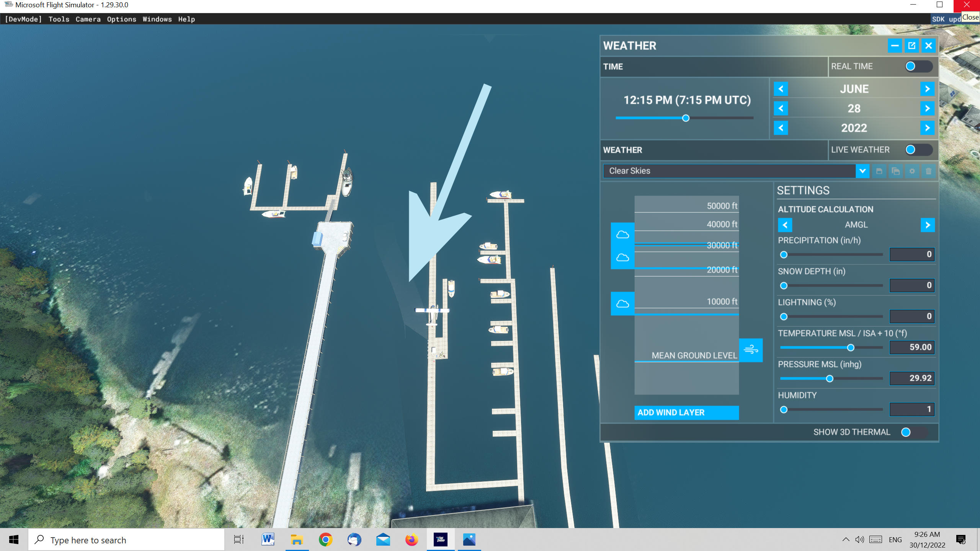Minimize the Weather panel
Viewport: 980px width, 551px height.
(895, 46)
